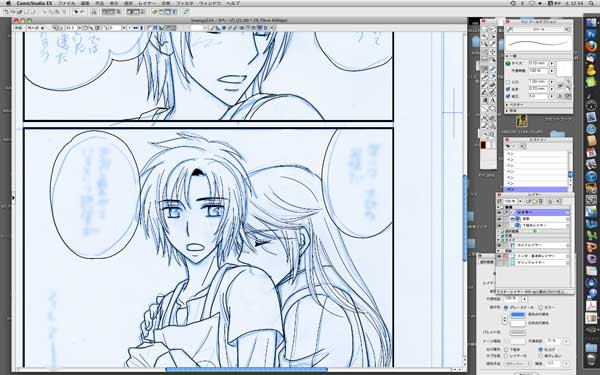Click the pen icon in tool options header

(509, 29)
